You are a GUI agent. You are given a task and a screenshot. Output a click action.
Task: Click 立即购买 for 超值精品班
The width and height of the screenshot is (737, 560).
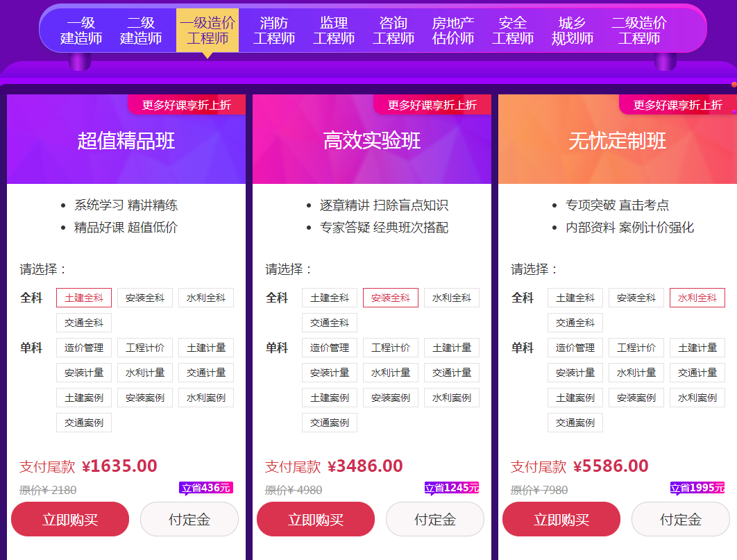point(70,519)
